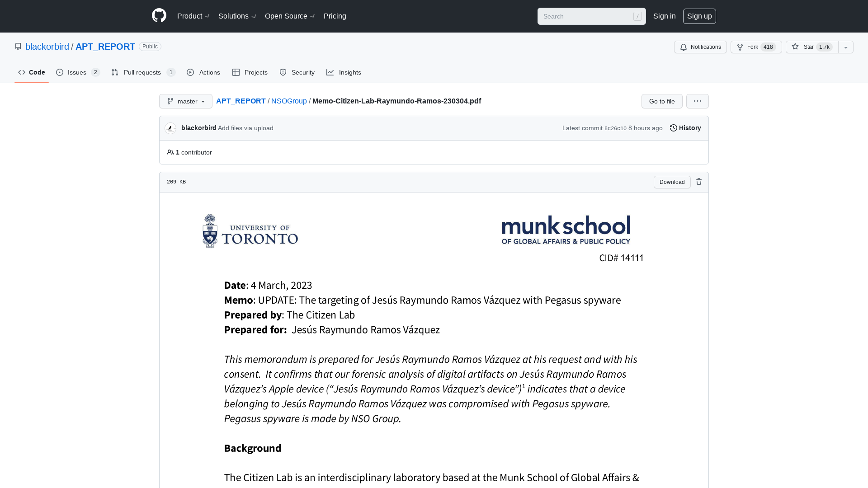Open commit hash 8c26c10
868x488 pixels.
pyautogui.click(x=615, y=128)
